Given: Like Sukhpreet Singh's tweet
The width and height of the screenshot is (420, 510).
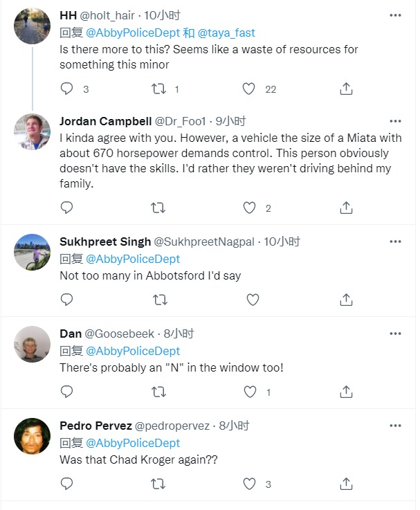Looking at the screenshot, I should click(x=253, y=300).
